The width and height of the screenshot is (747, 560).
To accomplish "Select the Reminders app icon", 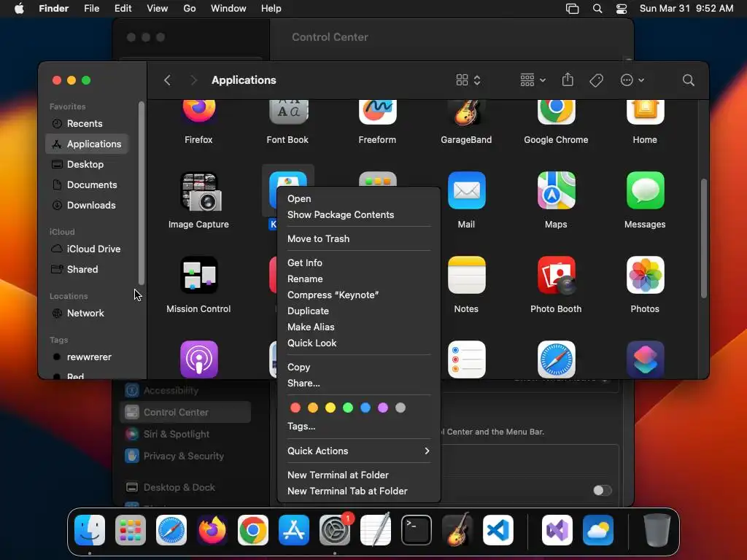I will [x=466, y=359].
